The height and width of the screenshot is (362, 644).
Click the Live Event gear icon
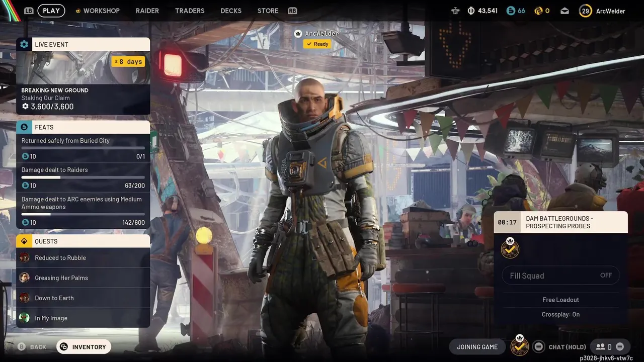click(24, 44)
